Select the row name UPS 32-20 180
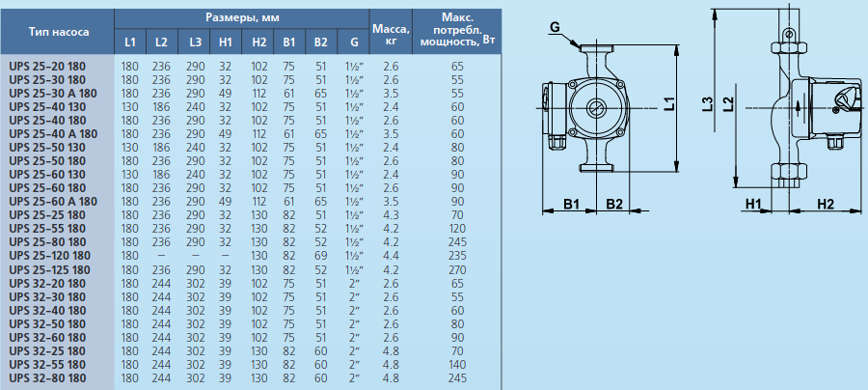 [x=47, y=284]
